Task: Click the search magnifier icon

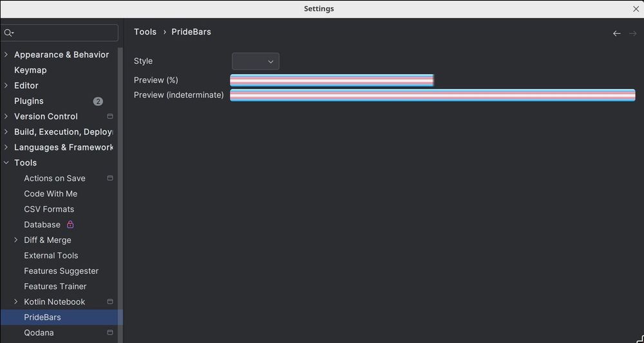Action: pos(8,33)
